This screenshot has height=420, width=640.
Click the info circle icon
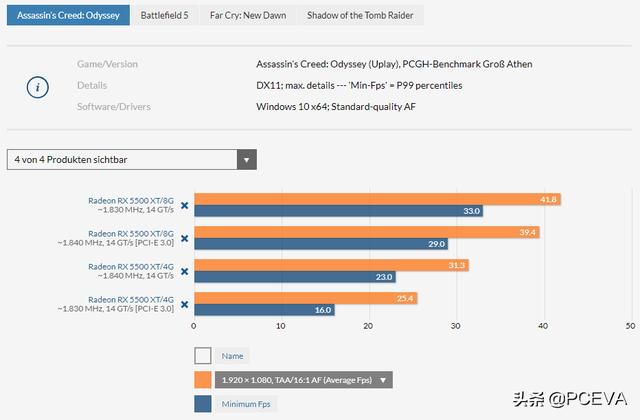[38, 87]
